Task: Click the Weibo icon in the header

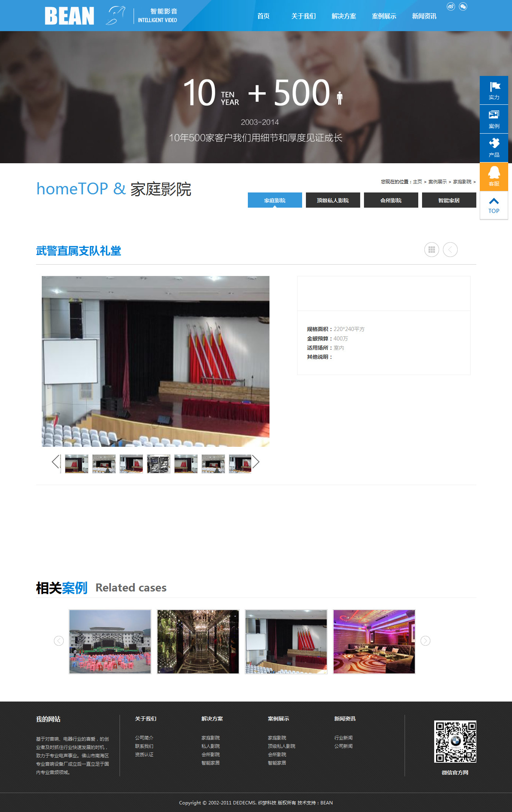Action: point(451,6)
